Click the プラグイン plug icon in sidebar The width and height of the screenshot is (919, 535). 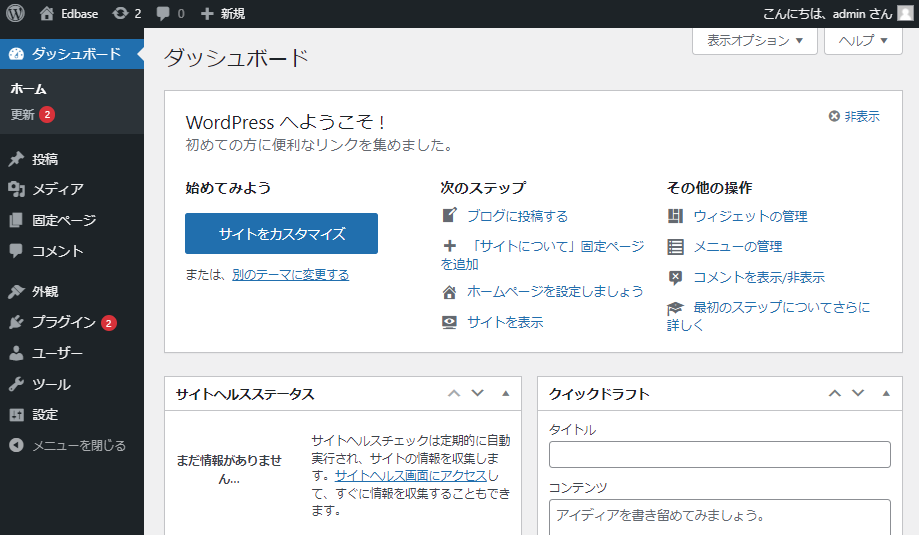coord(16,322)
